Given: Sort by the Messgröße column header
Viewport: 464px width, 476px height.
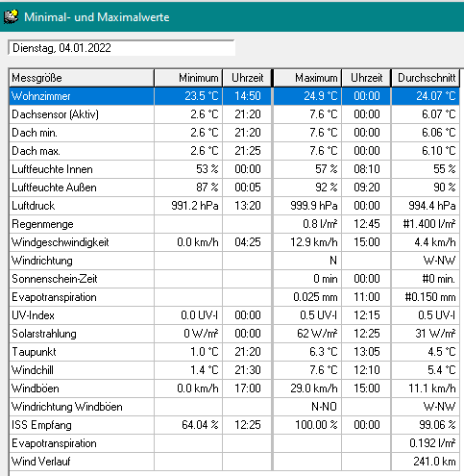Looking at the screenshot, I should 82,78.
